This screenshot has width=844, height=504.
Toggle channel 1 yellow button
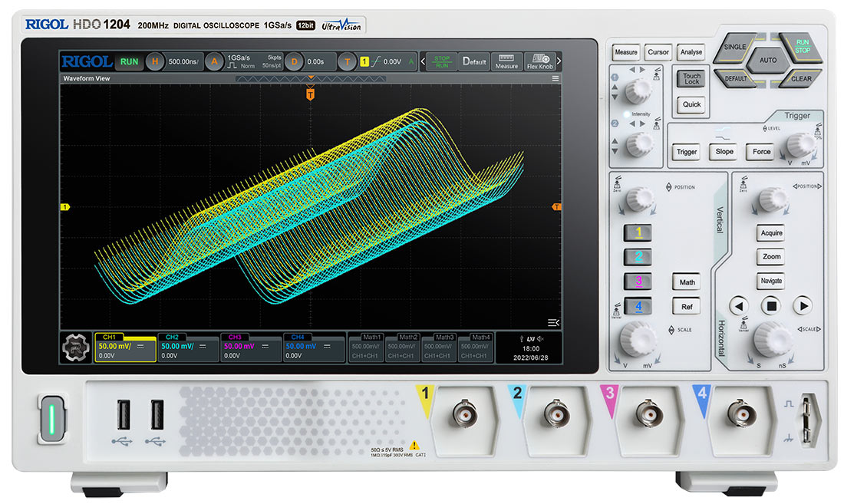tap(638, 232)
